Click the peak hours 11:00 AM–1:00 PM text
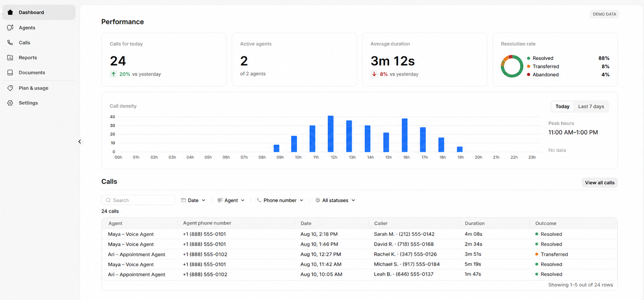This screenshot has width=644, height=300. click(x=573, y=132)
